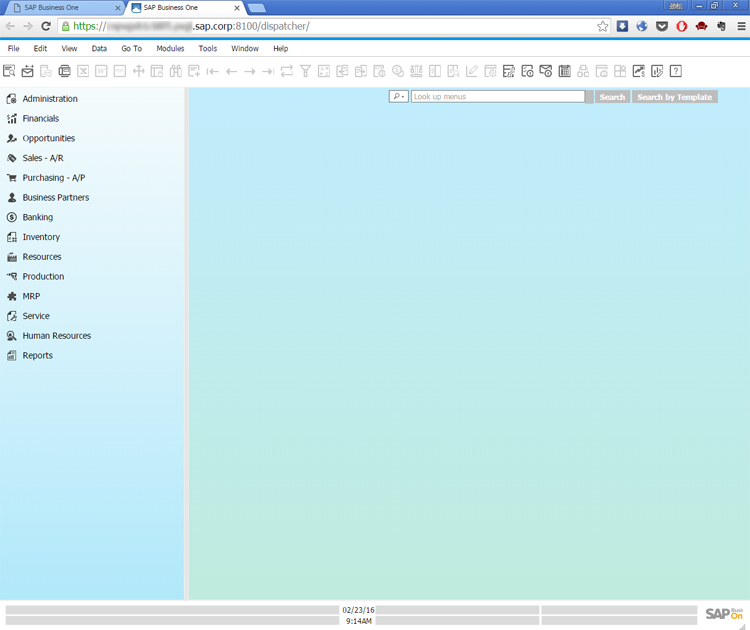Click the SMS message toolbar icon
This screenshot has width=750, height=630.
pyautogui.click(x=46, y=71)
